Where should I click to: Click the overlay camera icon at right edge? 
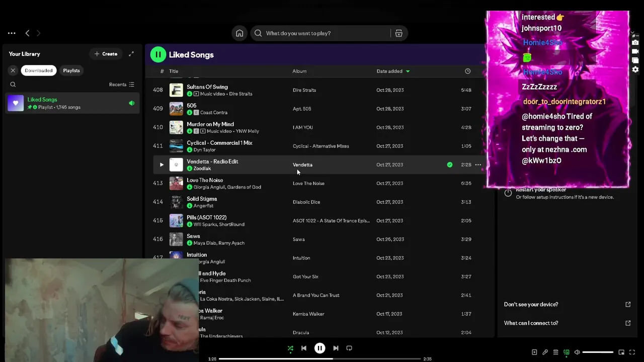[x=635, y=43]
